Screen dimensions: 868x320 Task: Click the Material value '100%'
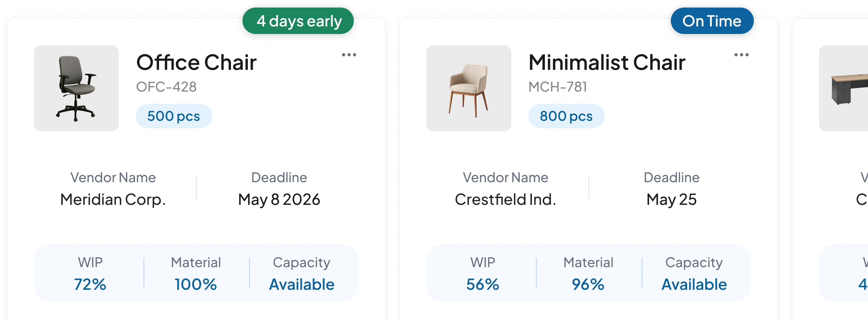[196, 284]
